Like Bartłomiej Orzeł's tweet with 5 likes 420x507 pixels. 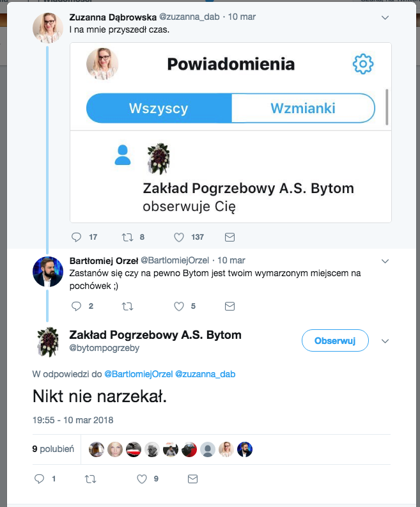tap(179, 306)
